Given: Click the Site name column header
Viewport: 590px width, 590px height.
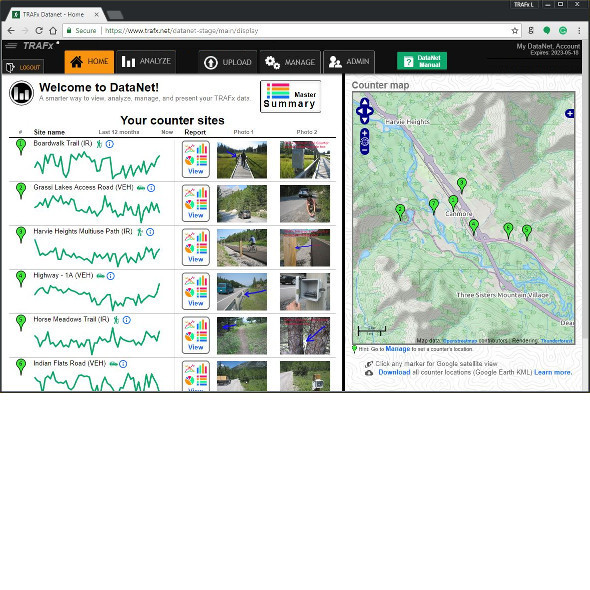Looking at the screenshot, I should pyautogui.click(x=49, y=132).
